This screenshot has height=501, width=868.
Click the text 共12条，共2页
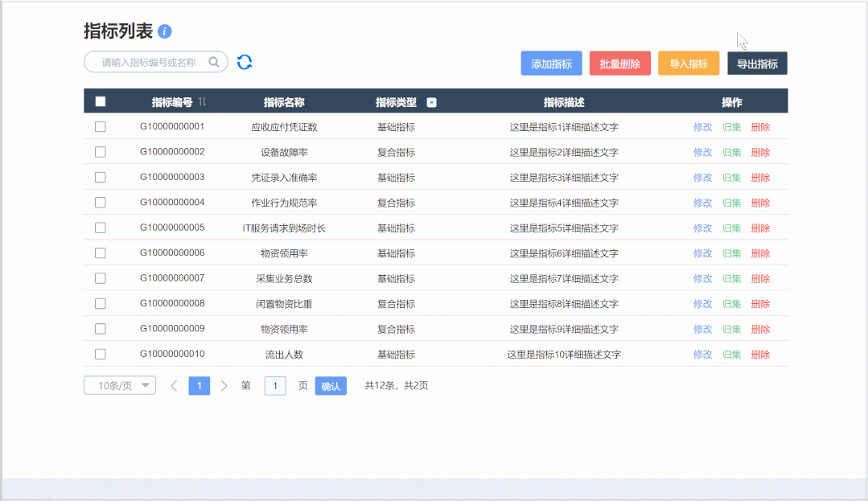397,386
